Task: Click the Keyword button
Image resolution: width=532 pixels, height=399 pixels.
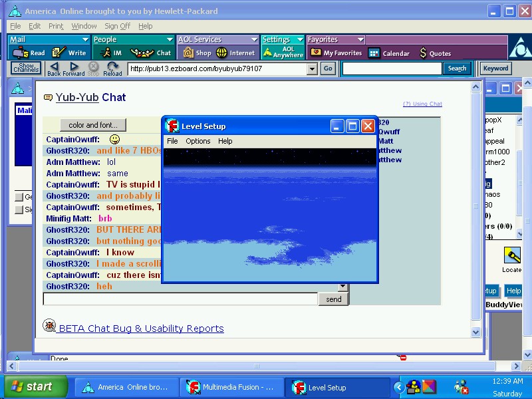Action: click(x=495, y=68)
